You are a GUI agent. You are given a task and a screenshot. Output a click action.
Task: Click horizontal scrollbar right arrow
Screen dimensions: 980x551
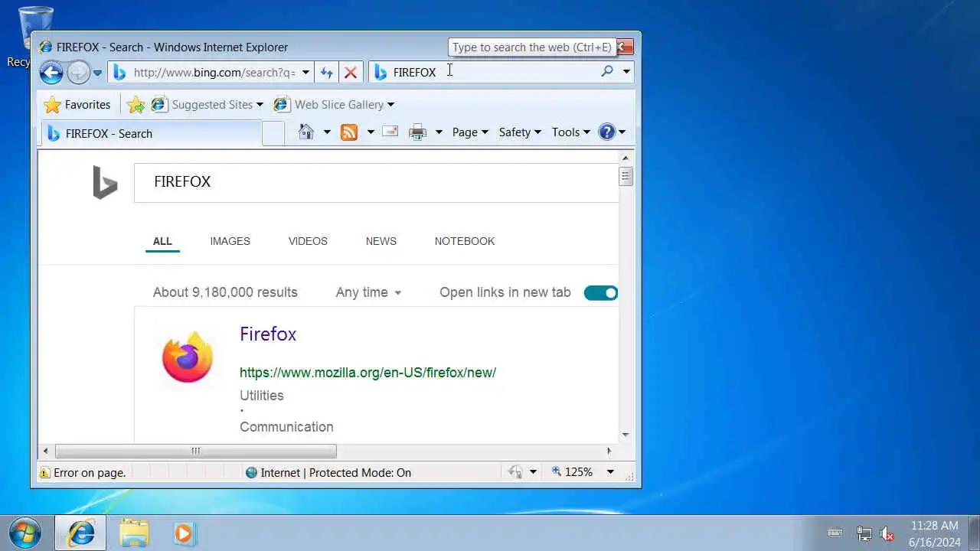click(x=609, y=451)
